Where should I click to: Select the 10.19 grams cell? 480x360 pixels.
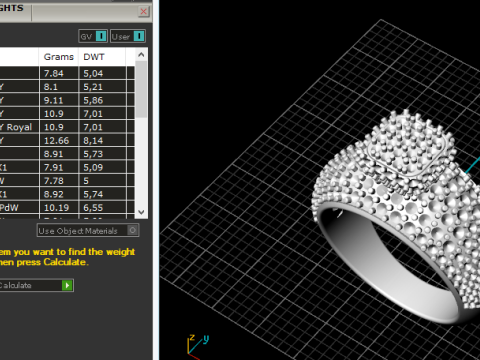coord(59,207)
